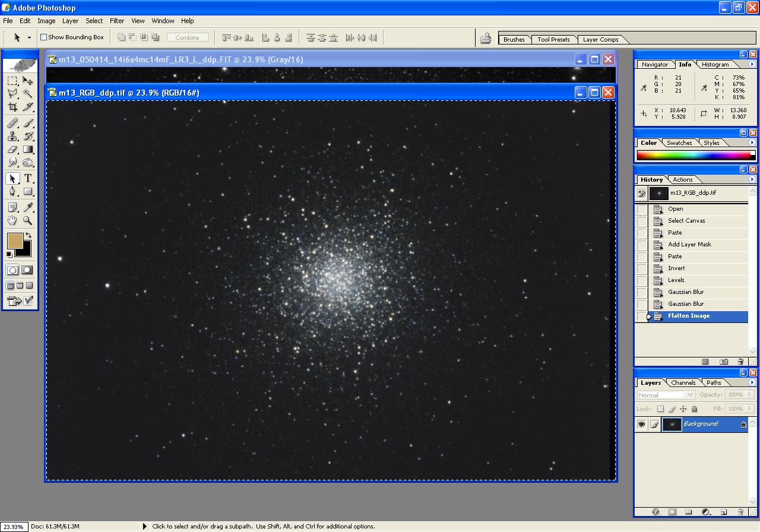Activate the Horizontal Type tool
760x532 pixels.
(28, 179)
